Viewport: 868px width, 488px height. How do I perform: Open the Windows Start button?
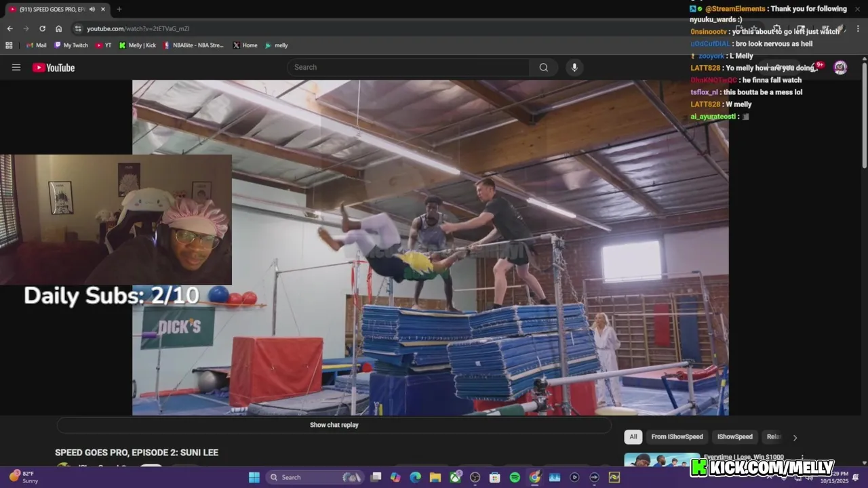[x=254, y=477]
